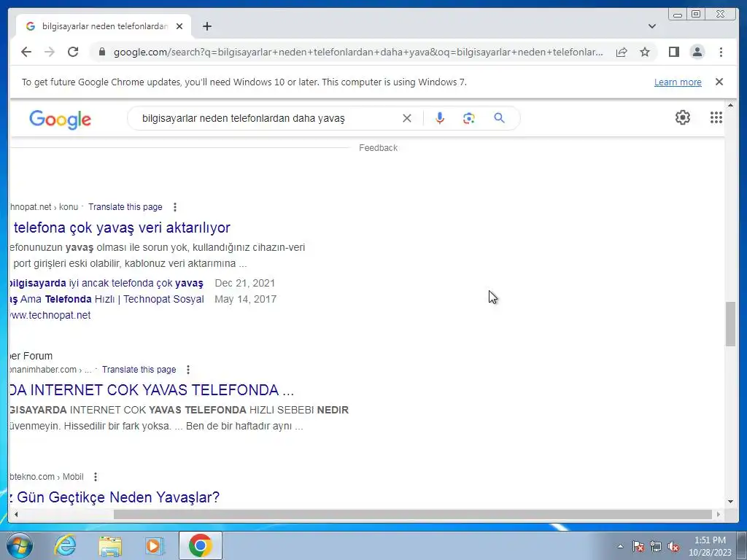Image resolution: width=747 pixels, height=560 pixels.
Task: Open a new tab
Action: point(206,26)
